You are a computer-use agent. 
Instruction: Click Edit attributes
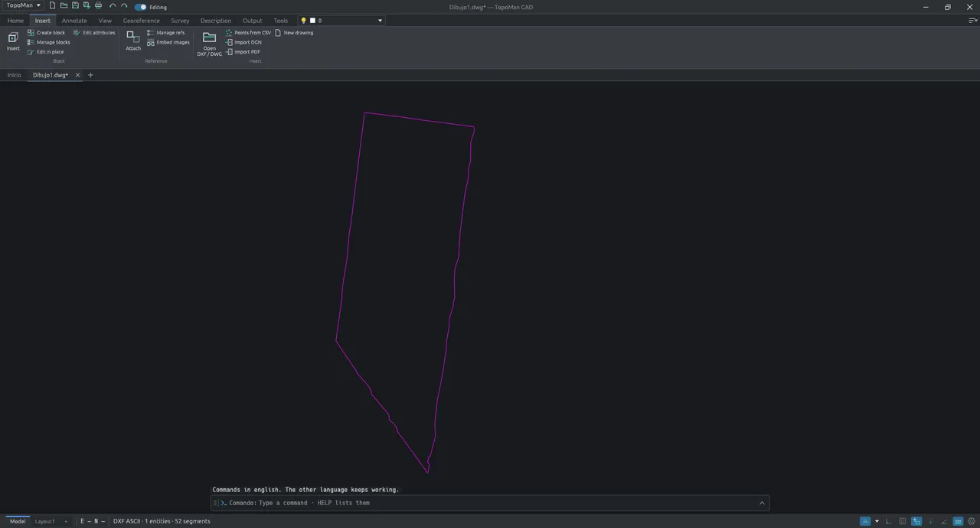point(94,33)
